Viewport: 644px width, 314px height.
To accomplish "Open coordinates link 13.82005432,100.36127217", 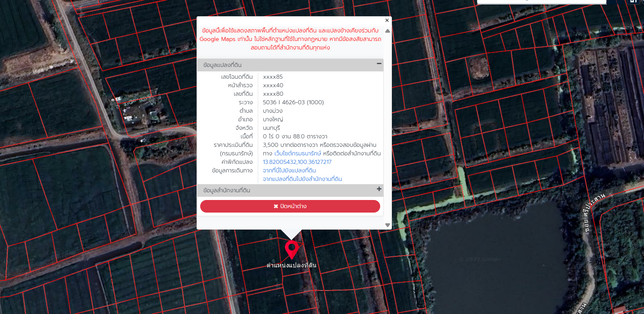I will [297, 162].
